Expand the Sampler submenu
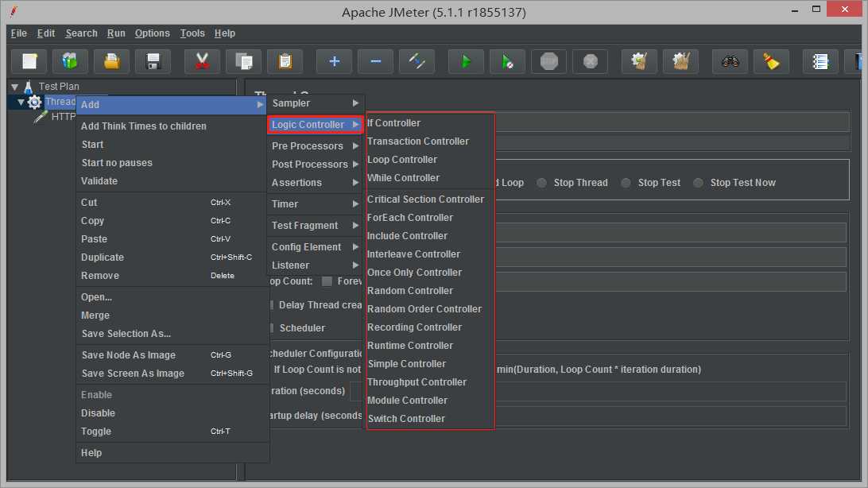868x488 pixels. [315, 103]
